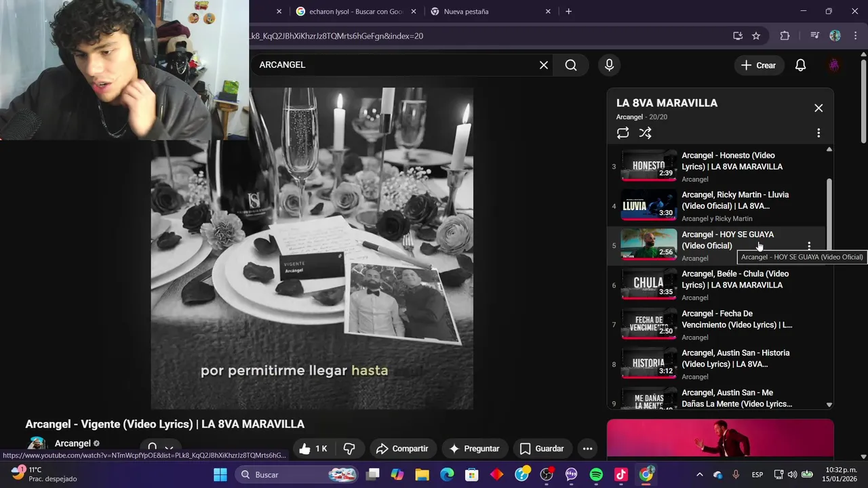Open YouTube account avatar menu
Viewport: 868px width, 488px height.
(834, 65)
